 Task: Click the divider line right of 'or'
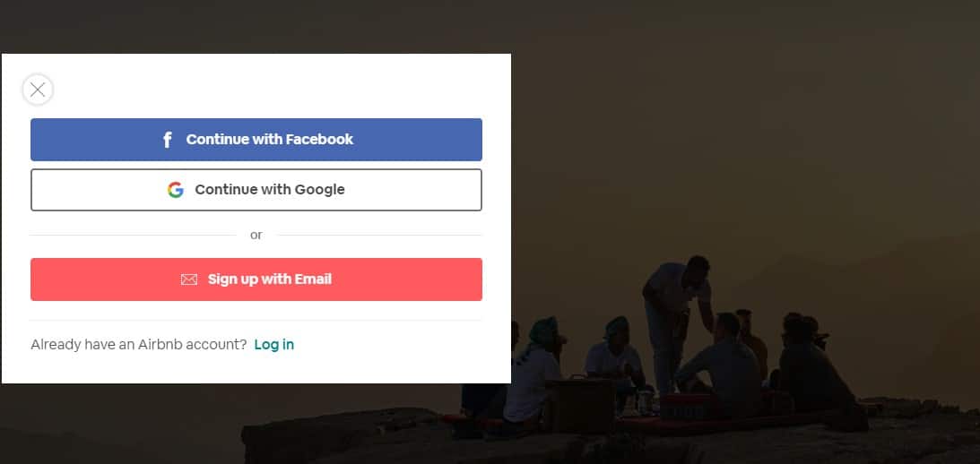point(379,236)
